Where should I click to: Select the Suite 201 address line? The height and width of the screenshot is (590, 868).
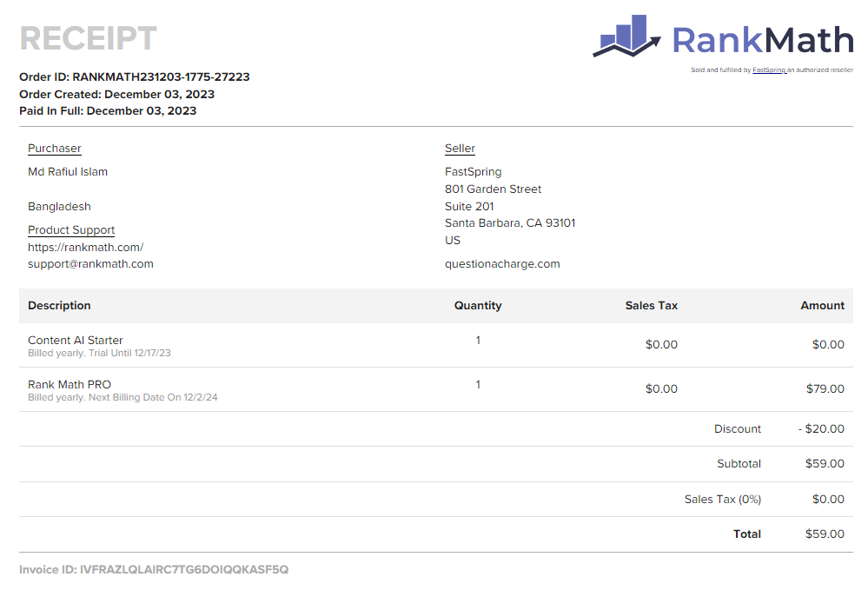[469, 207]
